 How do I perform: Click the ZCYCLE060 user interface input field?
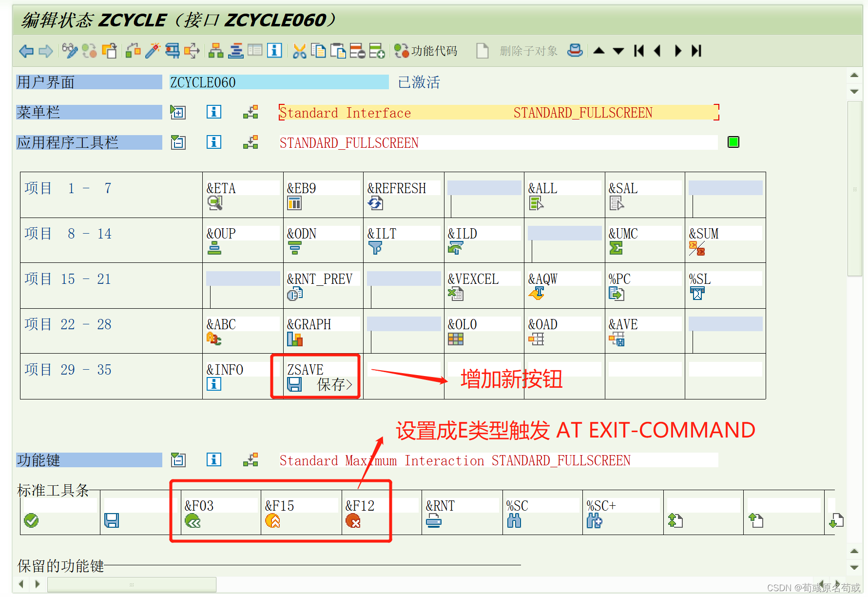278,82
